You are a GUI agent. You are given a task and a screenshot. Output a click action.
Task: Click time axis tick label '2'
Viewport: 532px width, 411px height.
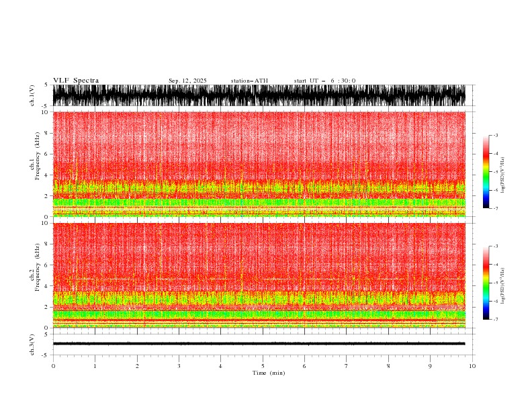(x=137, y=366)
